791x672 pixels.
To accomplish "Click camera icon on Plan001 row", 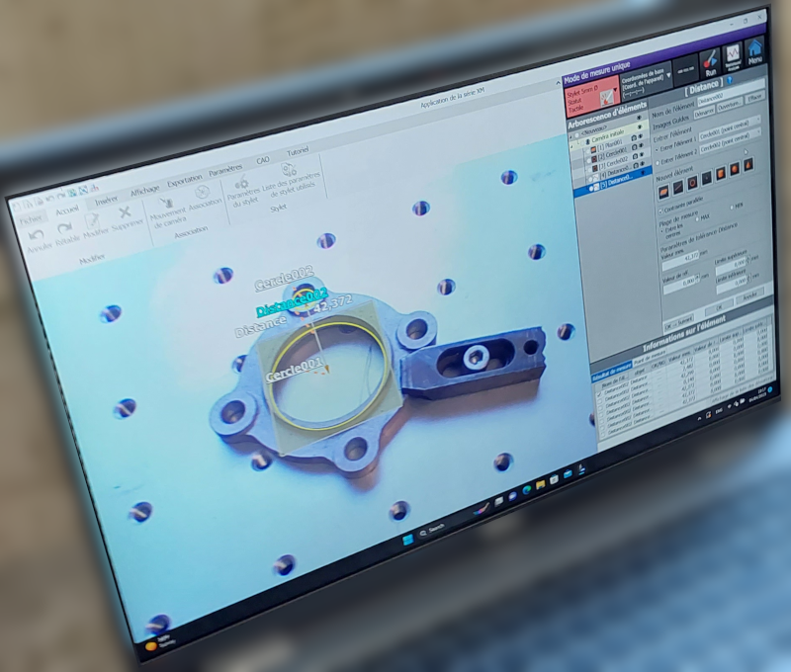I will 634,138.
